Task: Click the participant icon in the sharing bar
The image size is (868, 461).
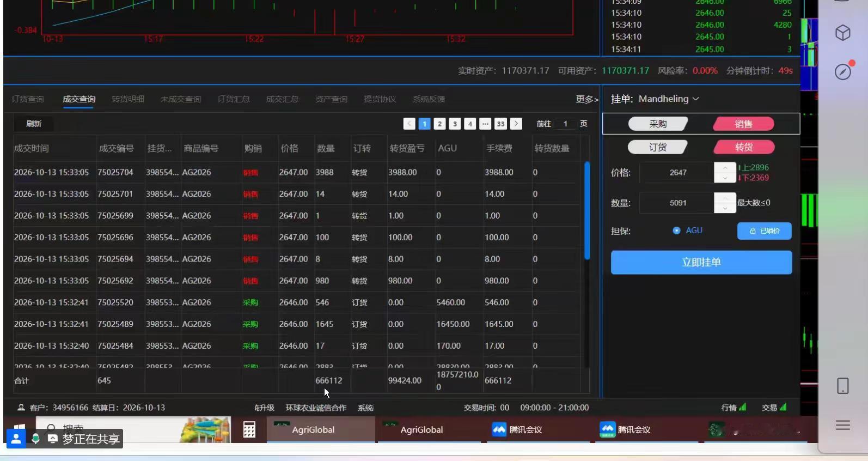Action: pyautogui.click(x=16, y=438)
